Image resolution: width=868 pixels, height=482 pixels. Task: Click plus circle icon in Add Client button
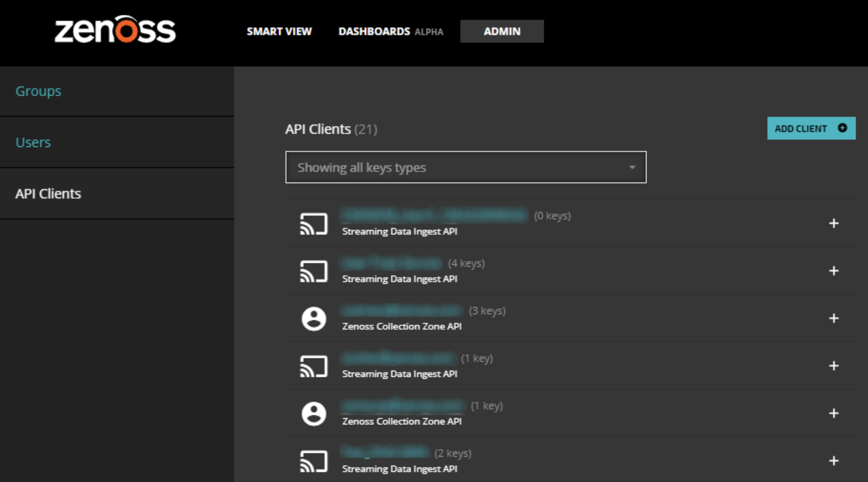tap(842, 128)
